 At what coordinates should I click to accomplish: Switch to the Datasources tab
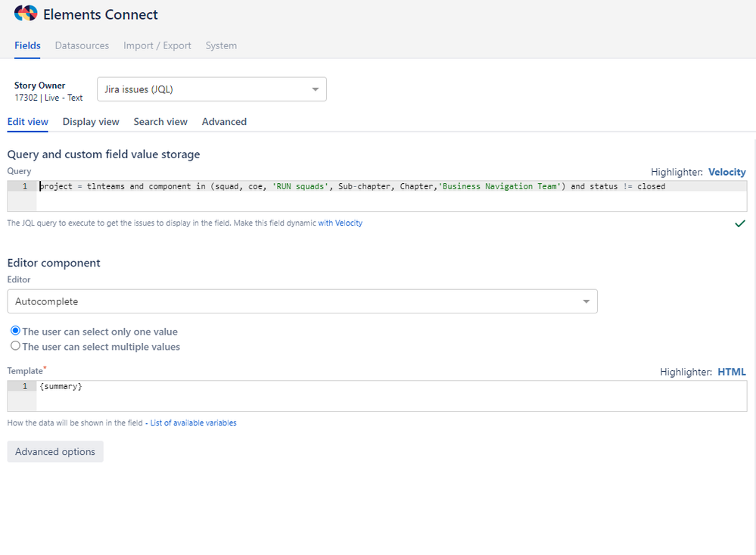point(82,45)
